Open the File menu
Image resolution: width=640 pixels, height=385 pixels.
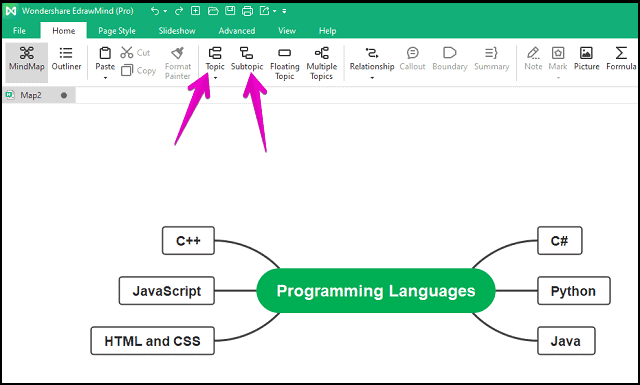click(x=19, y=31)
